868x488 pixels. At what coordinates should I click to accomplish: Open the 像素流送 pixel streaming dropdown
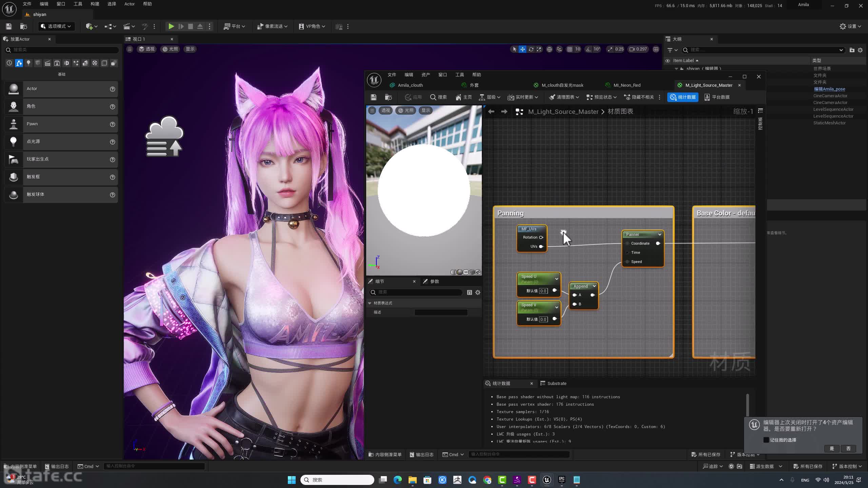tap(272, 26)
